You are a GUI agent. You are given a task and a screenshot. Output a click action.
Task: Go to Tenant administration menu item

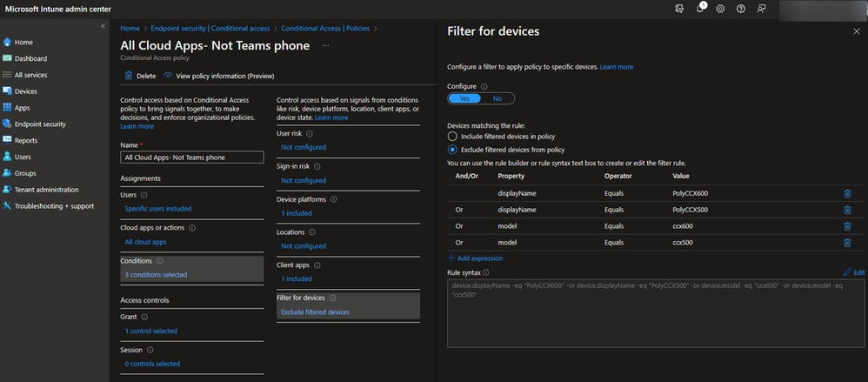click(x=46, y=190)
